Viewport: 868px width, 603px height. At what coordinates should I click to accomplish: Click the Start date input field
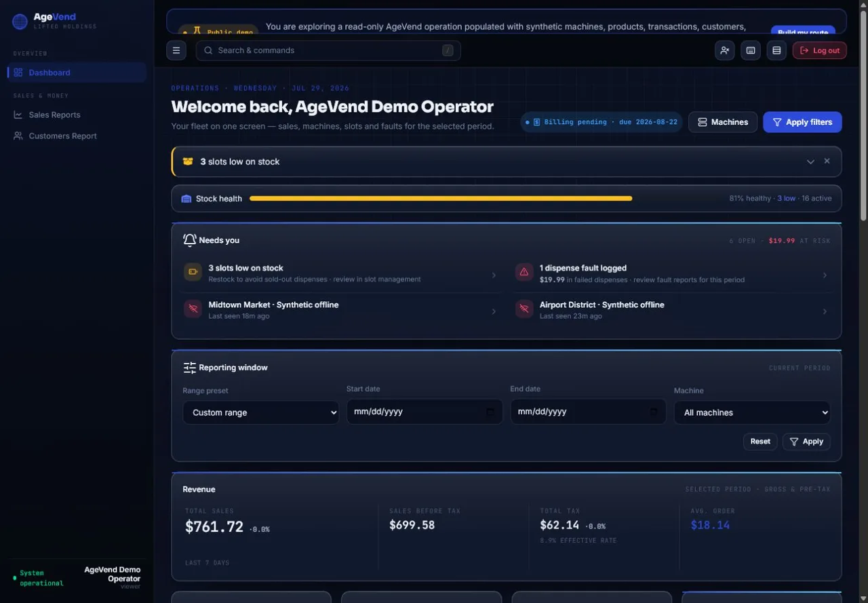point(425,412)
